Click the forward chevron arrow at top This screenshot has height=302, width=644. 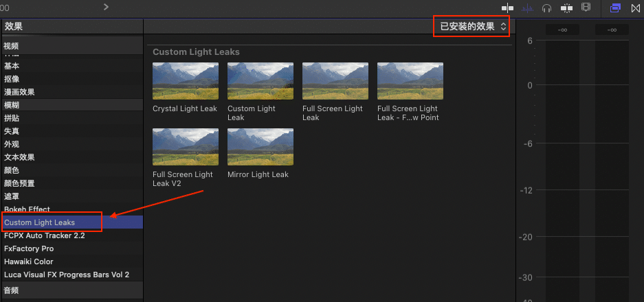[106, 7]
